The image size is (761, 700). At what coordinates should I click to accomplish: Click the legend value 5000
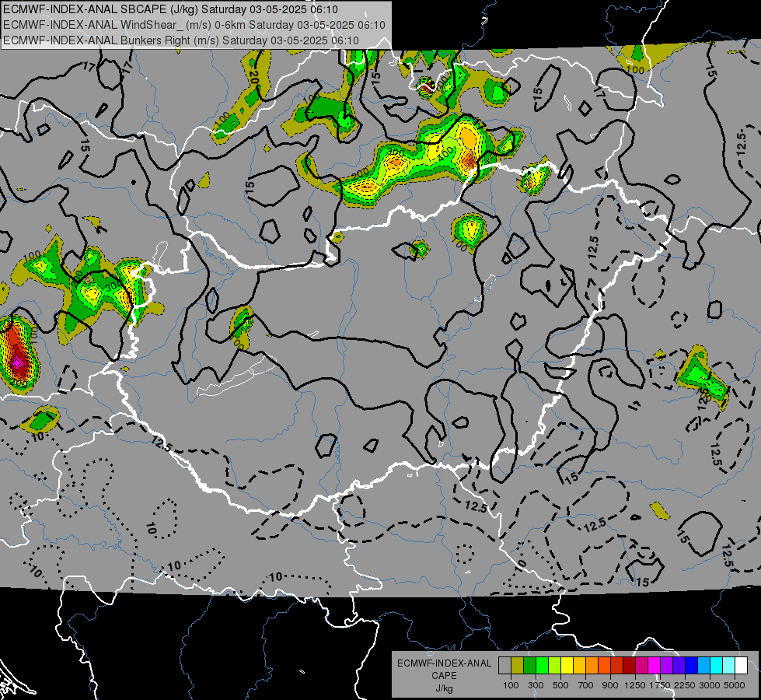click(x=735, y=685)
